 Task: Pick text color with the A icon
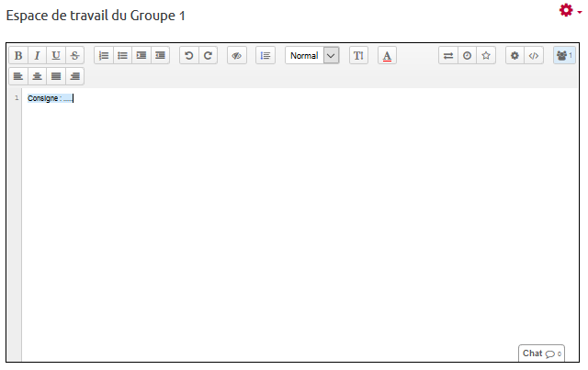pyautogui.click(x=387, y=56)
